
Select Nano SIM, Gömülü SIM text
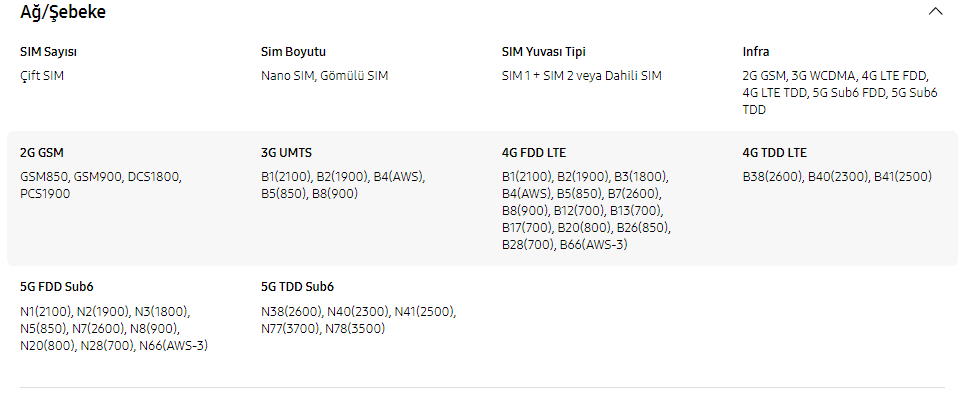324,76
